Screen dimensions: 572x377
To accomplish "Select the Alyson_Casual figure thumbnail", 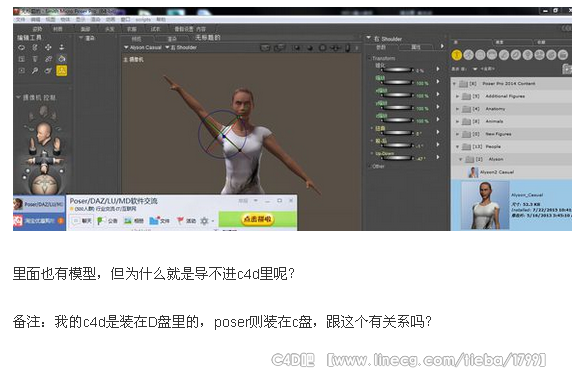I will pos(485,205).
